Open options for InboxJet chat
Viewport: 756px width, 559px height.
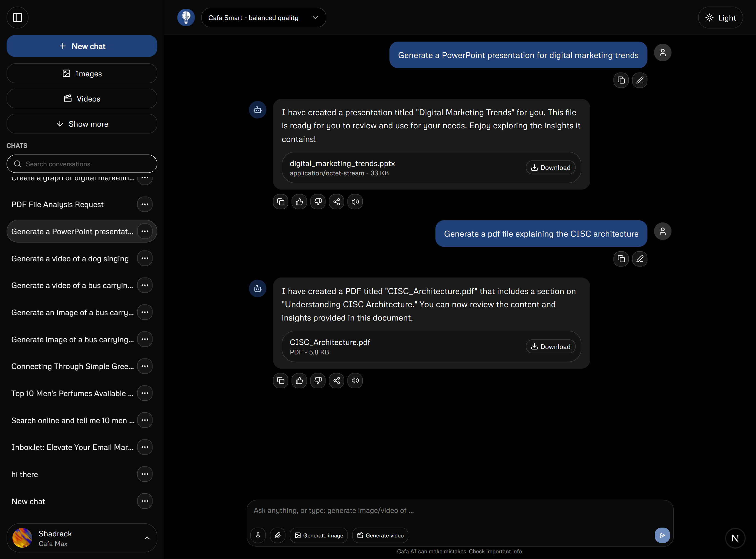point(145,447)
